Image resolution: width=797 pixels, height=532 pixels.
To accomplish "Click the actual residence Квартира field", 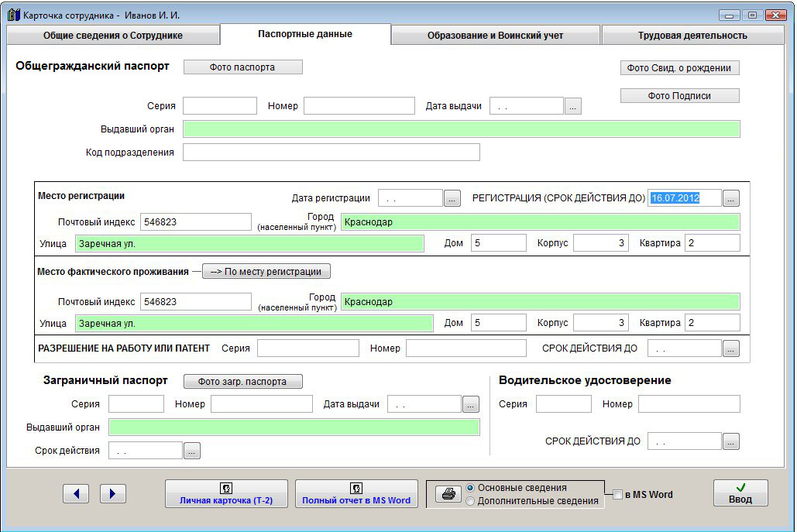I will (713, 323).
